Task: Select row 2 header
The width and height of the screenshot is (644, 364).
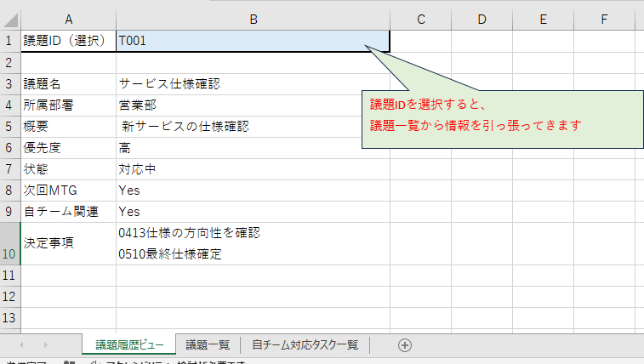Action: pyautogui.click(x=10, y=63)
